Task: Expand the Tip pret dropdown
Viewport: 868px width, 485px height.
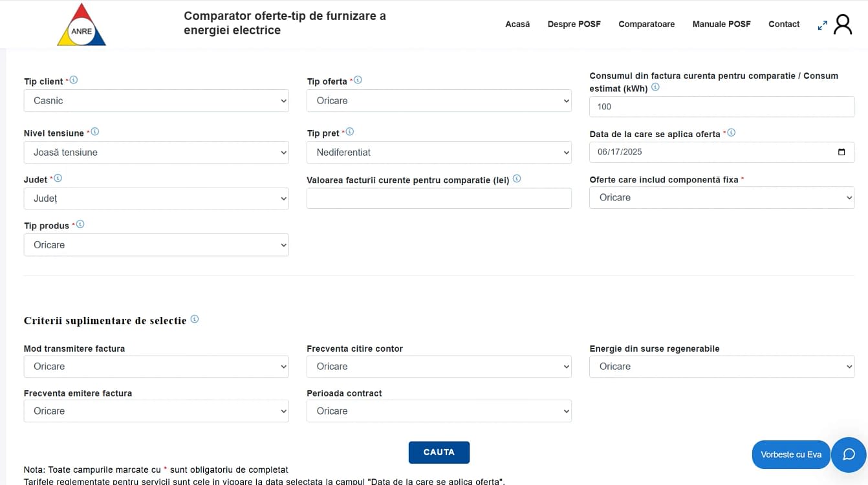Action: pyautogui.click(x=439, y=153)
